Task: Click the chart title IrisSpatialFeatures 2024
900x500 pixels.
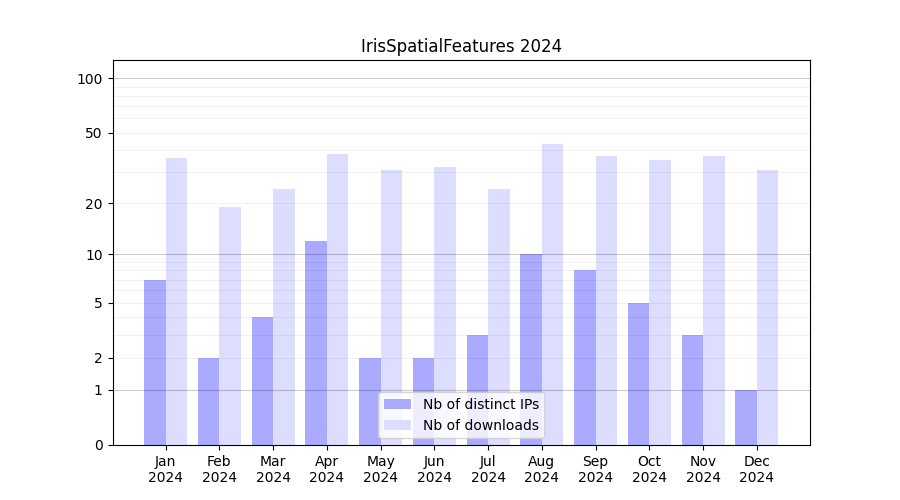Action: (461, 46)
